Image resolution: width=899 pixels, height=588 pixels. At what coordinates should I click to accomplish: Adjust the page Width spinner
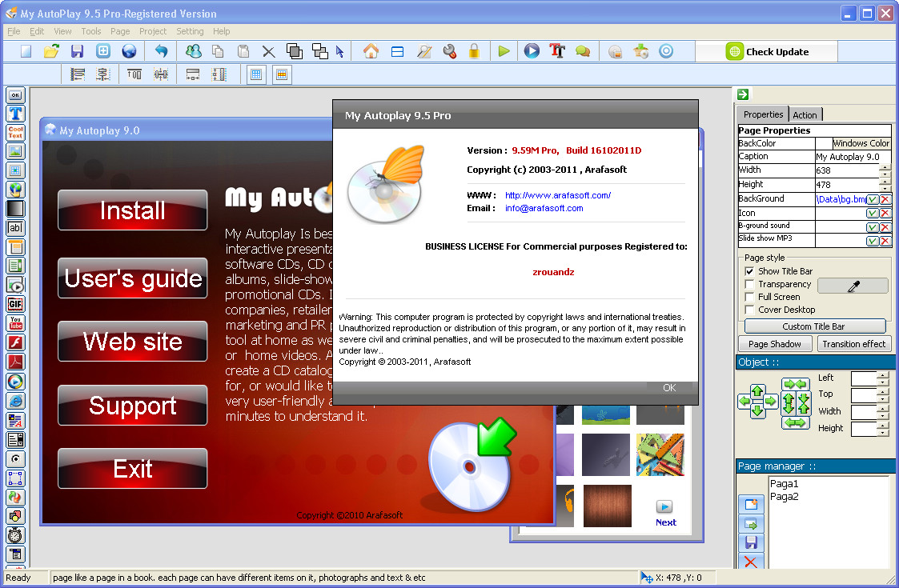[885, 170]
